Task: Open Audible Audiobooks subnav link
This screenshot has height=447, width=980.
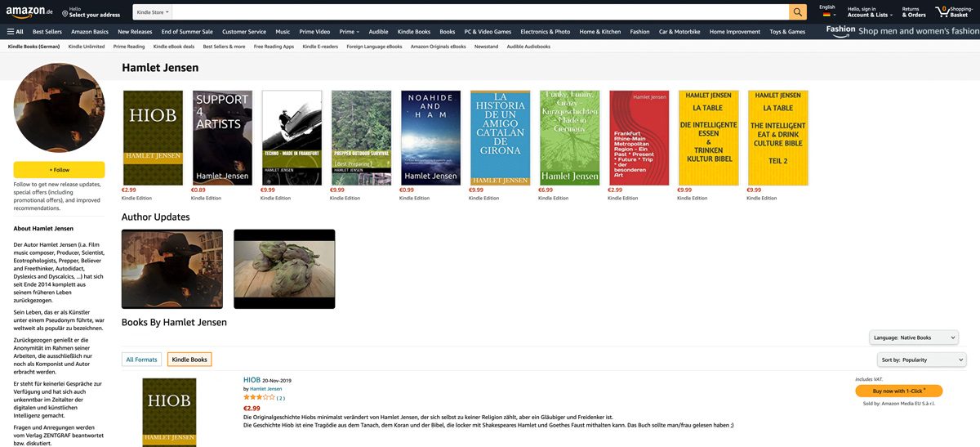Action: pos(528,47)
